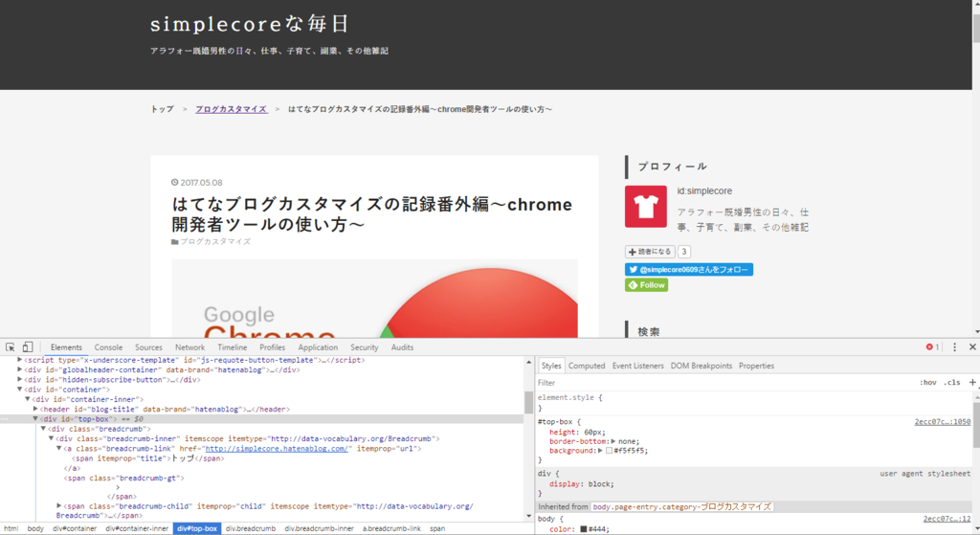
Task: Collapse the a.breadcrumb-link anchor node
Action: [58, 448]
